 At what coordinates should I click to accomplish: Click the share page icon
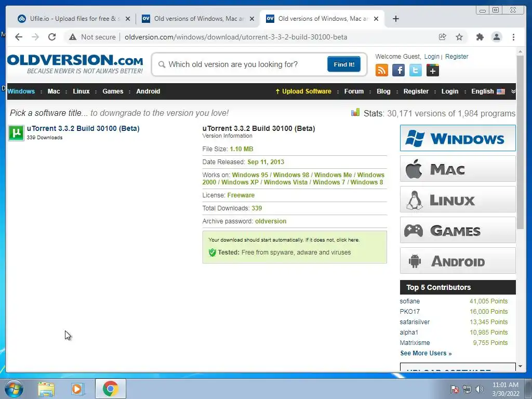coord(443,37)
